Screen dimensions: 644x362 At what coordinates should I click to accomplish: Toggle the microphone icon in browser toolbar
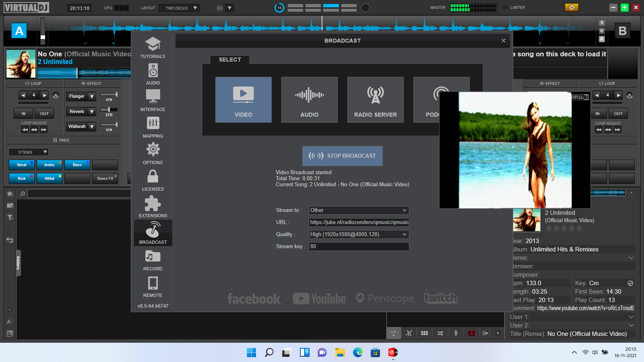[x=456, y=333]
